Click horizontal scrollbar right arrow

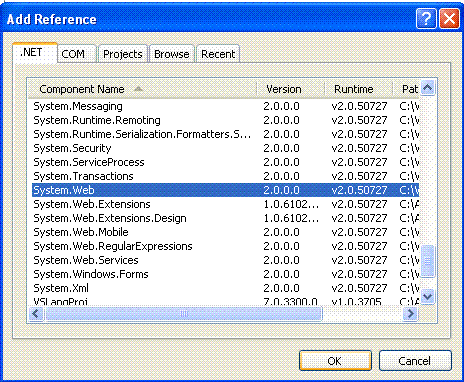pyautogui.click(x=411, y=314)
